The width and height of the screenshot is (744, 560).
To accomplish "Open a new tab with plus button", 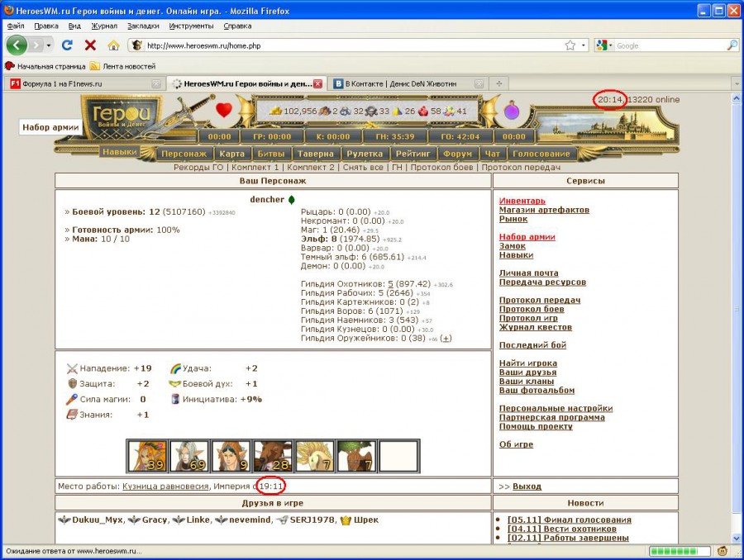I will pos(498,83).
